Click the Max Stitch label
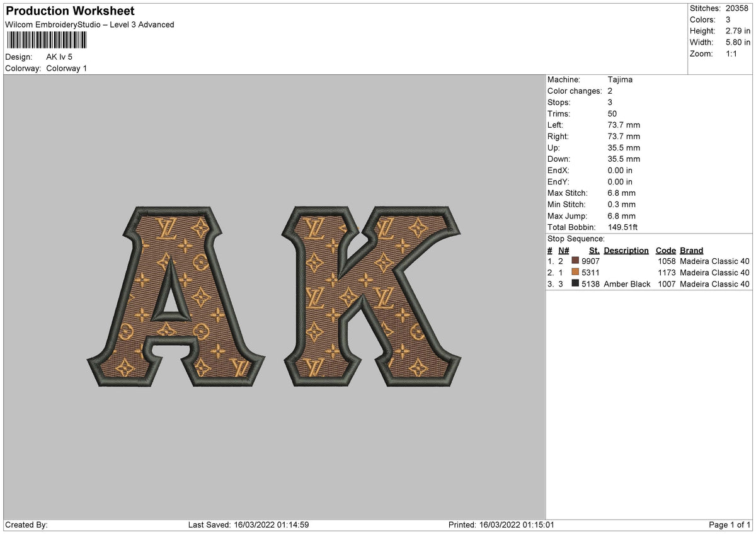756x534 pixels. point(567,193)
